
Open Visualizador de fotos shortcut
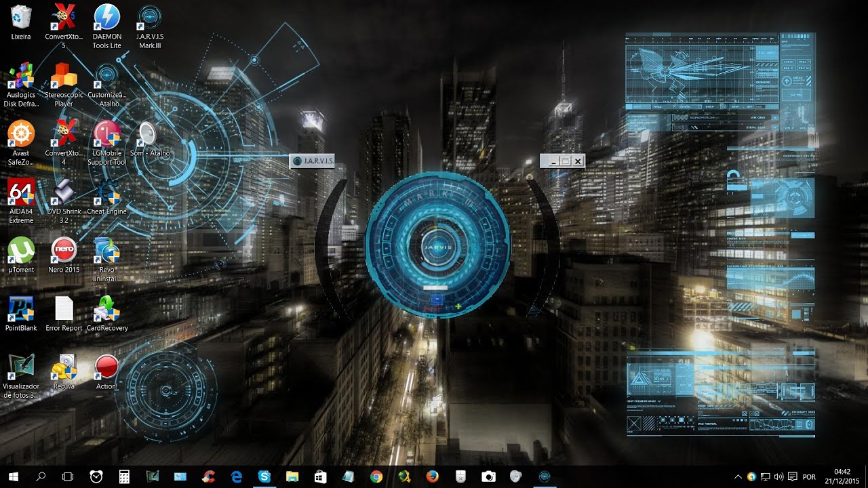[21, 376]
